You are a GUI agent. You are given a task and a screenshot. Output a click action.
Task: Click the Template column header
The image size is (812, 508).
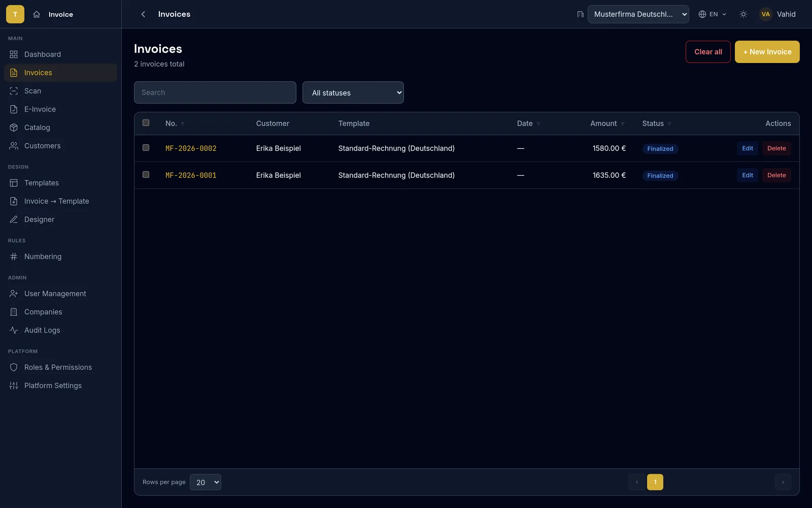[x=354, y=123]
